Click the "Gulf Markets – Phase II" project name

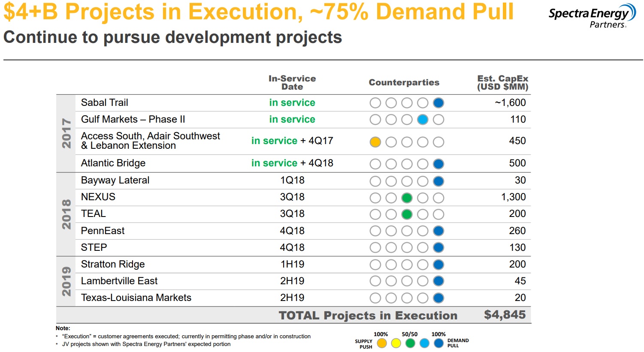[133, 119]
